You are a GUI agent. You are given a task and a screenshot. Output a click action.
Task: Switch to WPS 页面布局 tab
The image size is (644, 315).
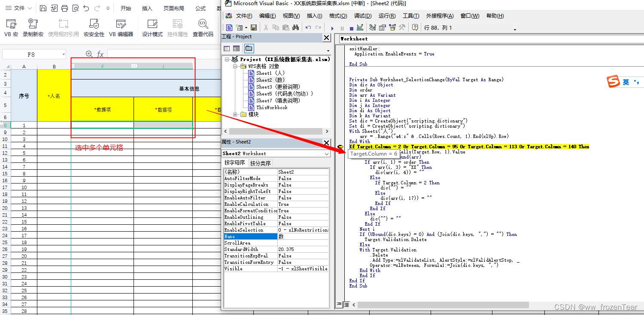point(174,8)
